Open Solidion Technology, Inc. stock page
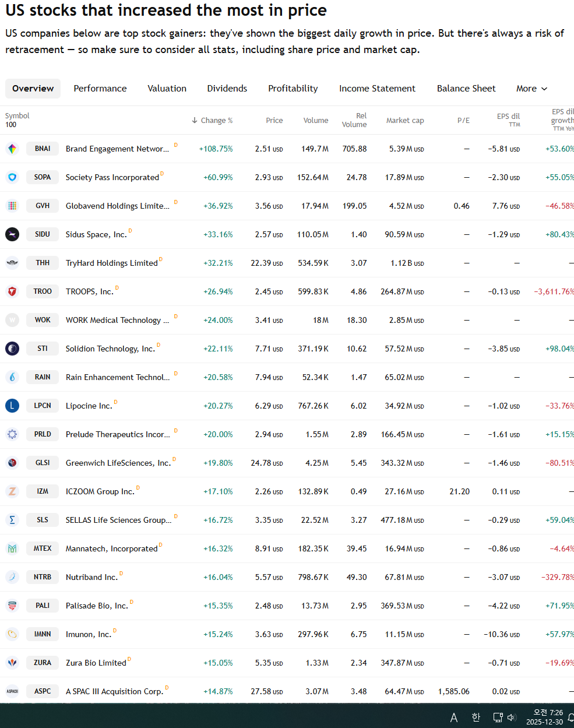Viewport: 574px width, 728px height. click(x=111, y=349)
